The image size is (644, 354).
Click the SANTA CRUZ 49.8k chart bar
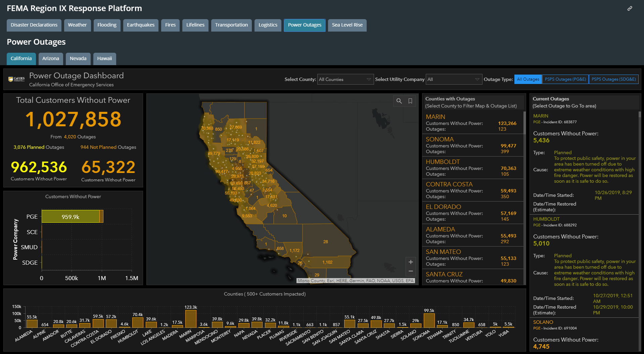click(x=376, y=324)
